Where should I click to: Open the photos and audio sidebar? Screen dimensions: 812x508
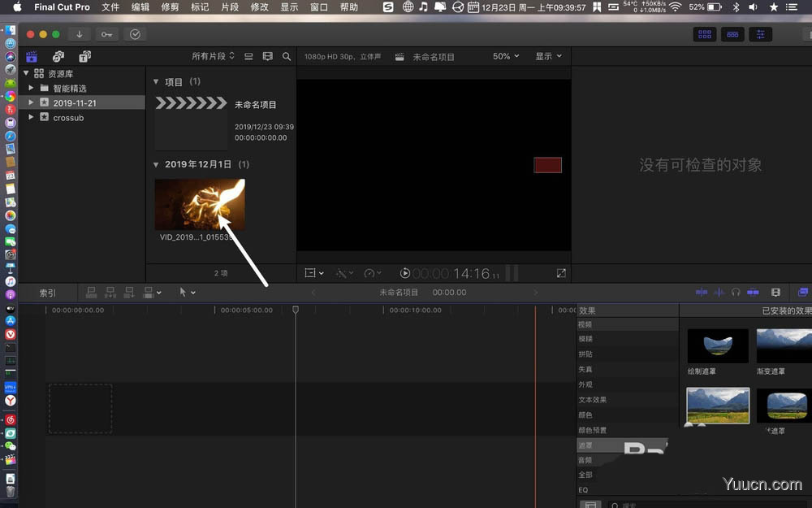(58, 57)
